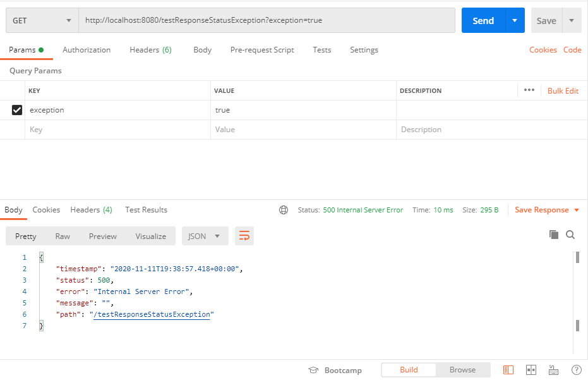Click the wrap lines icon in response toolbar
This screenshot has width=588, height=380.
click(244, 236)
